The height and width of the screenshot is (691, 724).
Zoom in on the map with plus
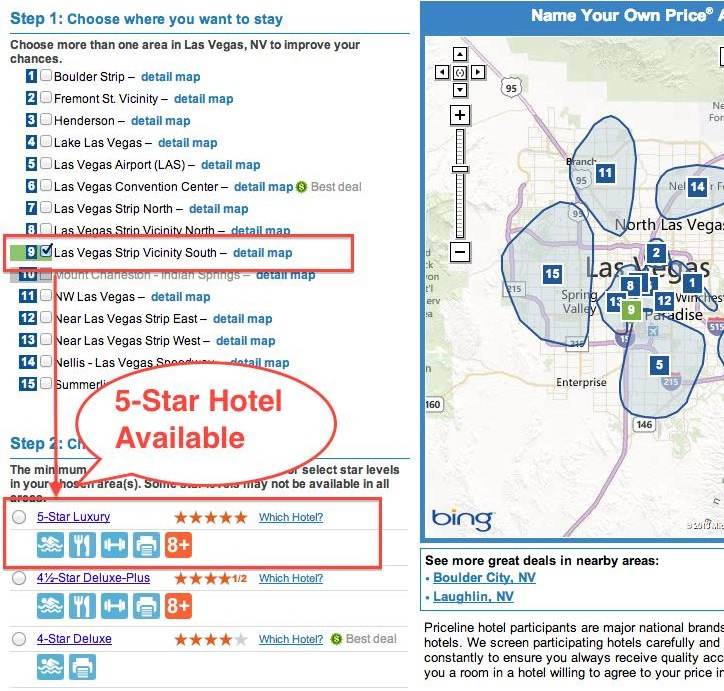pos(460,115)
